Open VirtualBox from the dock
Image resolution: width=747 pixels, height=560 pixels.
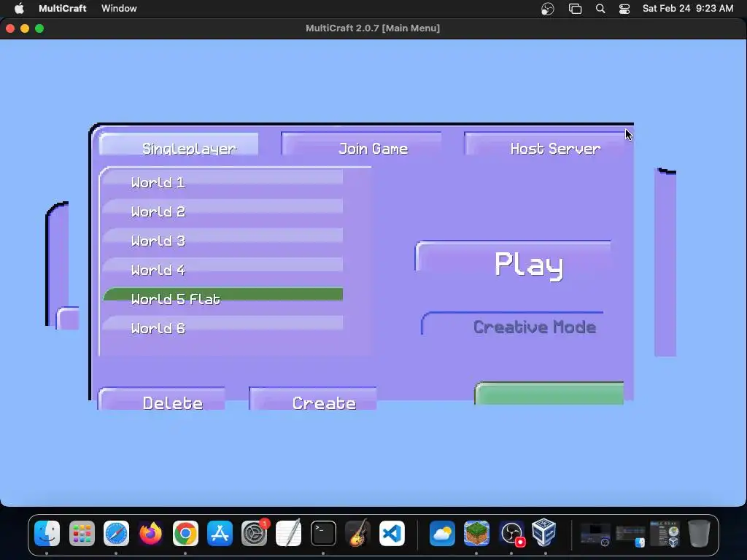click(544, 533)
